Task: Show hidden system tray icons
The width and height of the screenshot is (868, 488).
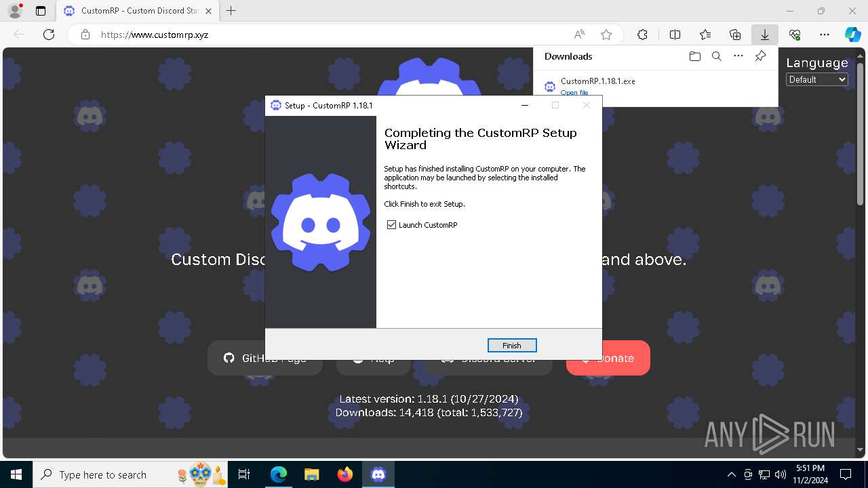Action: [731, 474]
